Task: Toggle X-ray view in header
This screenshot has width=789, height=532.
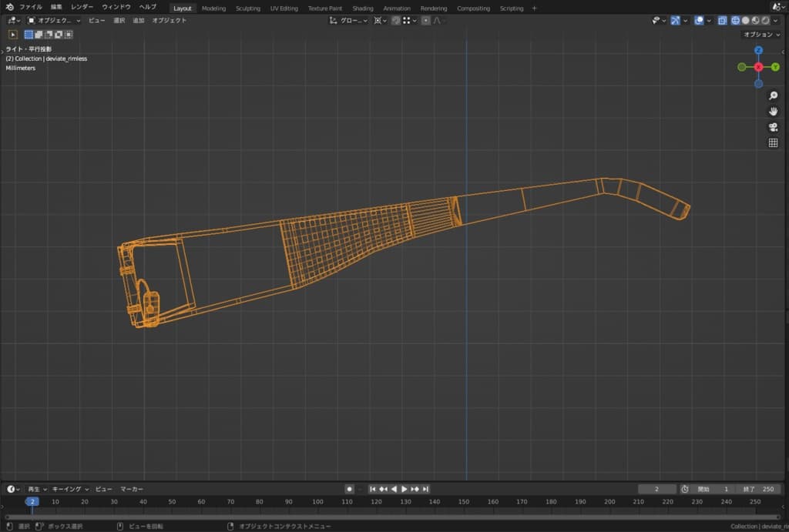Action: [722, 20]
